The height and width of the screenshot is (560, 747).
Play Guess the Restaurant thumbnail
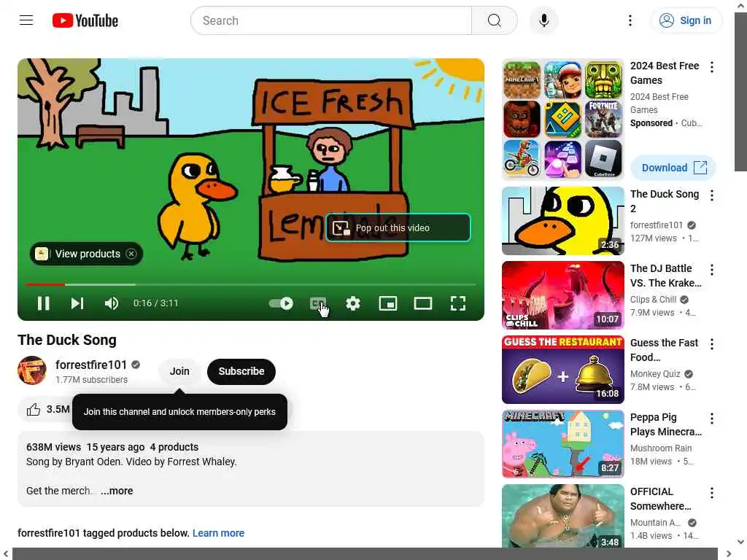pos(562,370)
